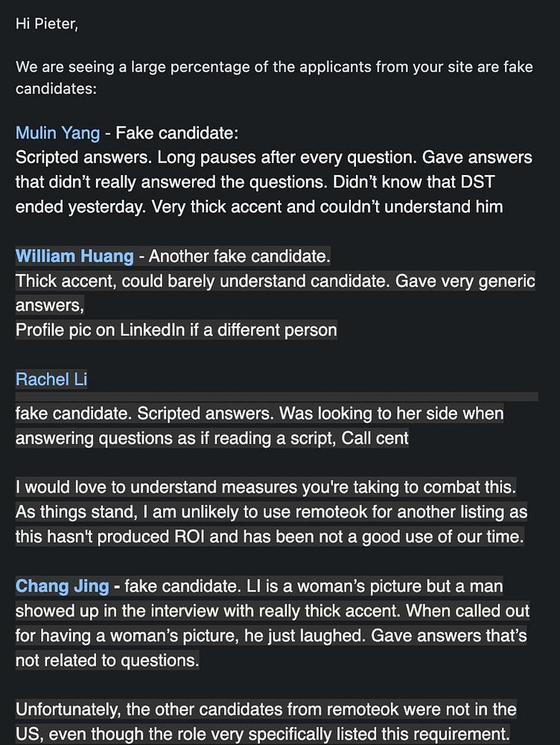Open the Chang Jing profile link
The width and height of the screenshot is (560, 745).
63,586
